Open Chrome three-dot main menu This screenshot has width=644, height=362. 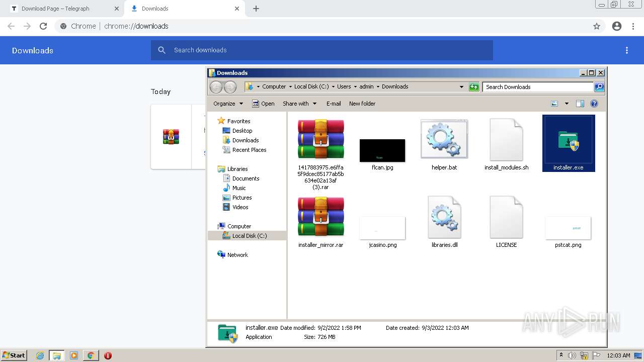coord(633,26)
